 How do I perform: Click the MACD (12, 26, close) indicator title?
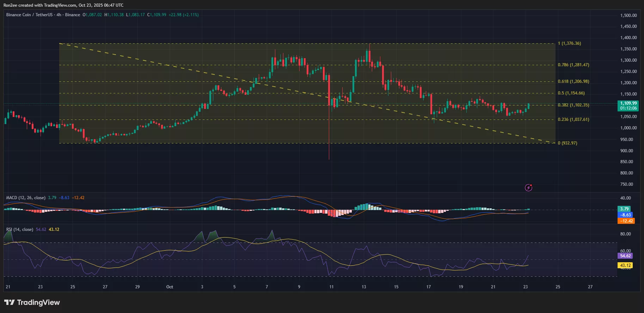[x=26, y=198]
